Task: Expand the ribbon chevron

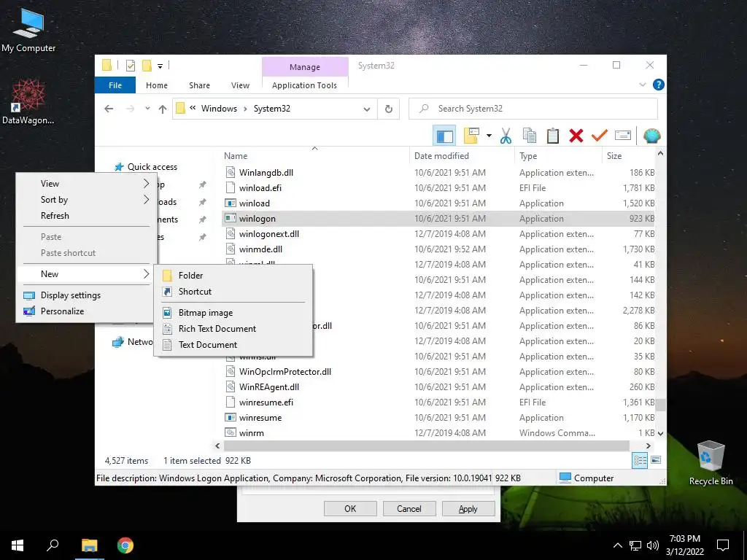Action: [642, 85]
